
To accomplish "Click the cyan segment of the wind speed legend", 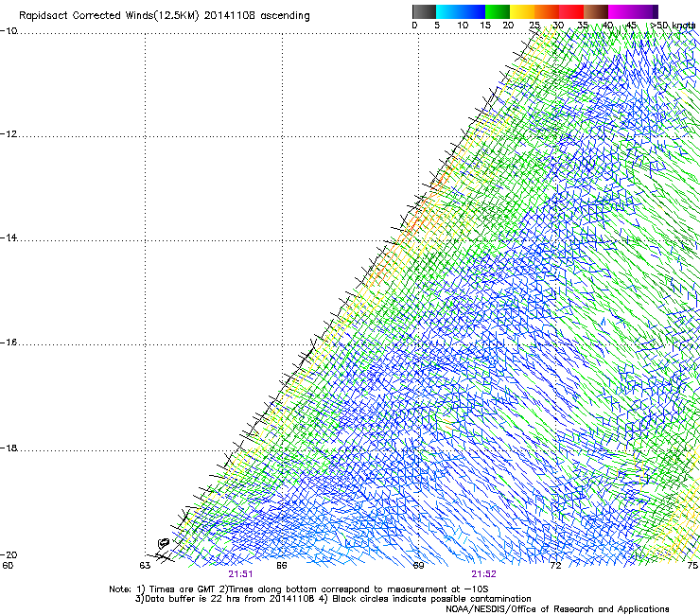I will click(x=448, y=11).
